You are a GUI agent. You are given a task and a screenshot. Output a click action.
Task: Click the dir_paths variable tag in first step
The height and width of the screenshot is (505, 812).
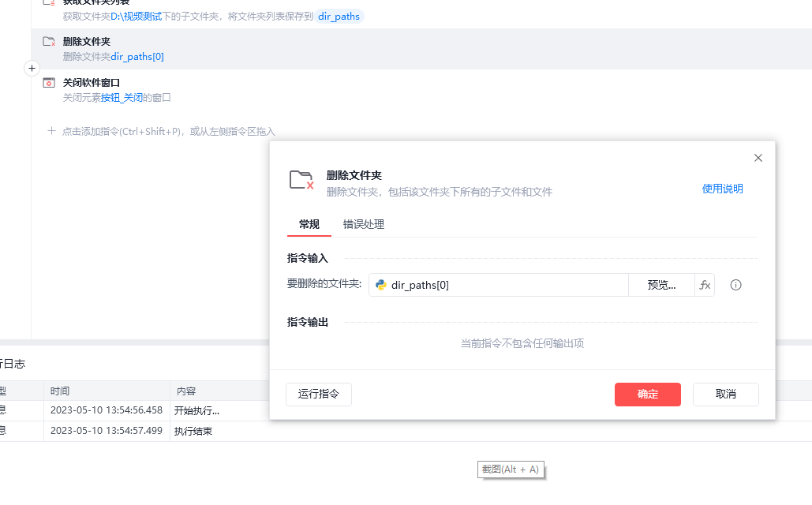click(x=339, y=17)
